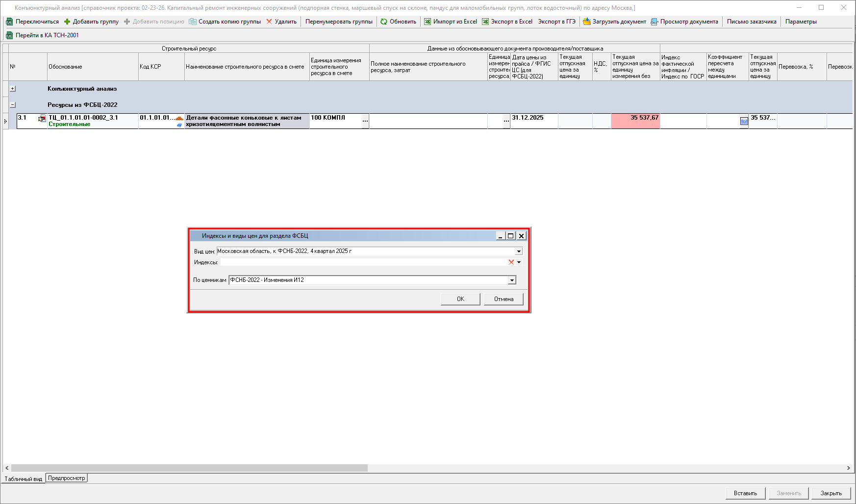Switch to the Табличный вид tab

[x=23, y=479]
